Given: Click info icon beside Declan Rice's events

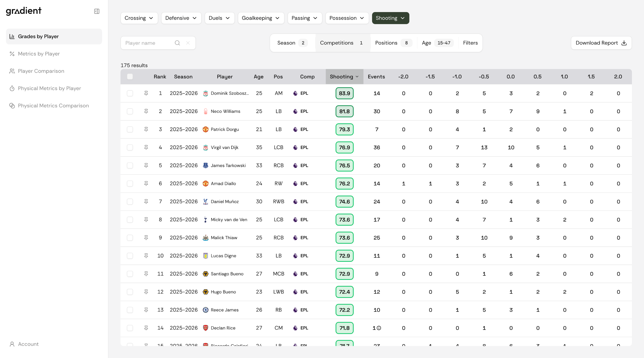Looking at the screenshot, I should pos(379,328).
